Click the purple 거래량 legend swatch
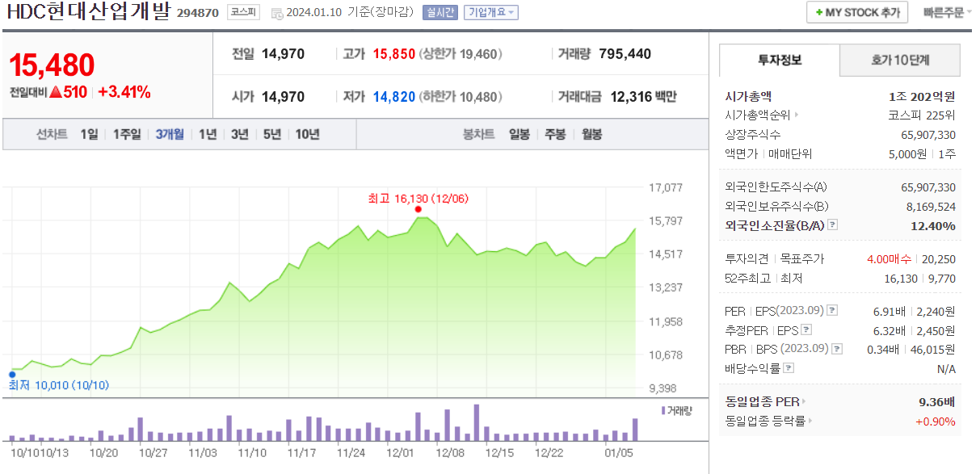 pos(663,411)
